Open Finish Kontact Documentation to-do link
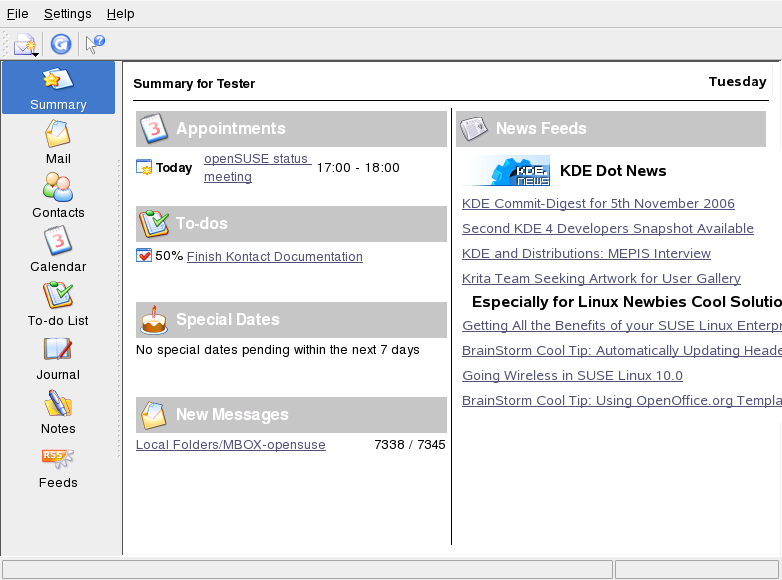Screen dimensions: 782x580 click(x=275, y=256)
